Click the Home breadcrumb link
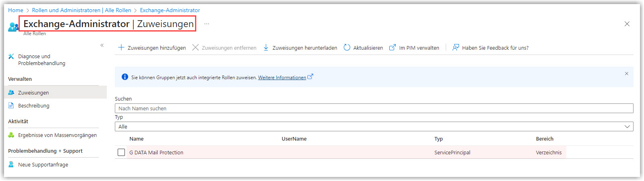 [x=16, y=10]
